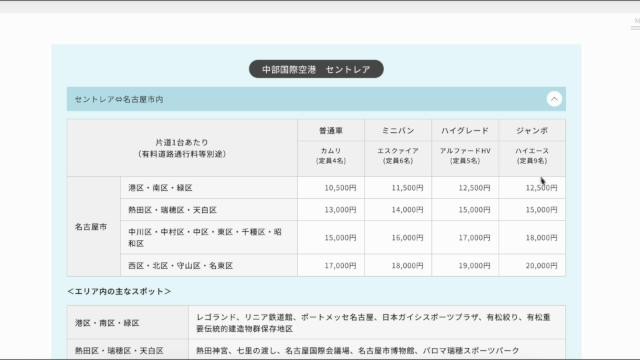Screen dimensions: 640x360
Task: Select the 西区・北区・守山区・名東区 row label
Action: 209,265
